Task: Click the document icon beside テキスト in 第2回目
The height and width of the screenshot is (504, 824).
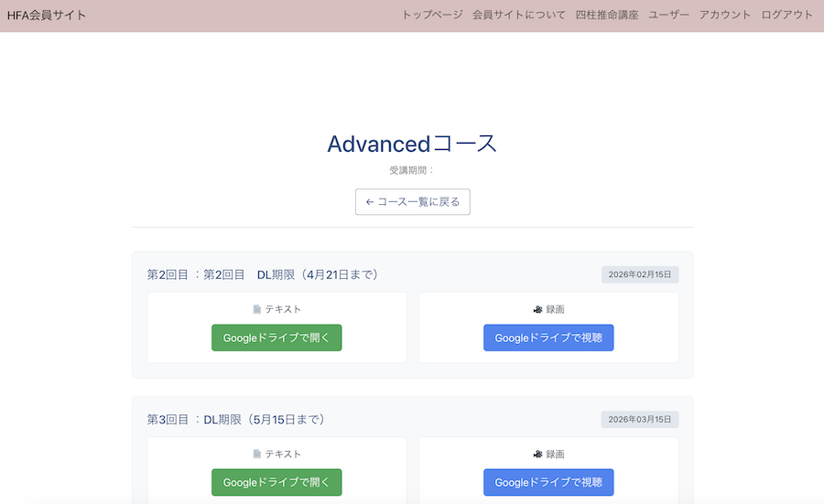Action: click(x=257, y=309)
